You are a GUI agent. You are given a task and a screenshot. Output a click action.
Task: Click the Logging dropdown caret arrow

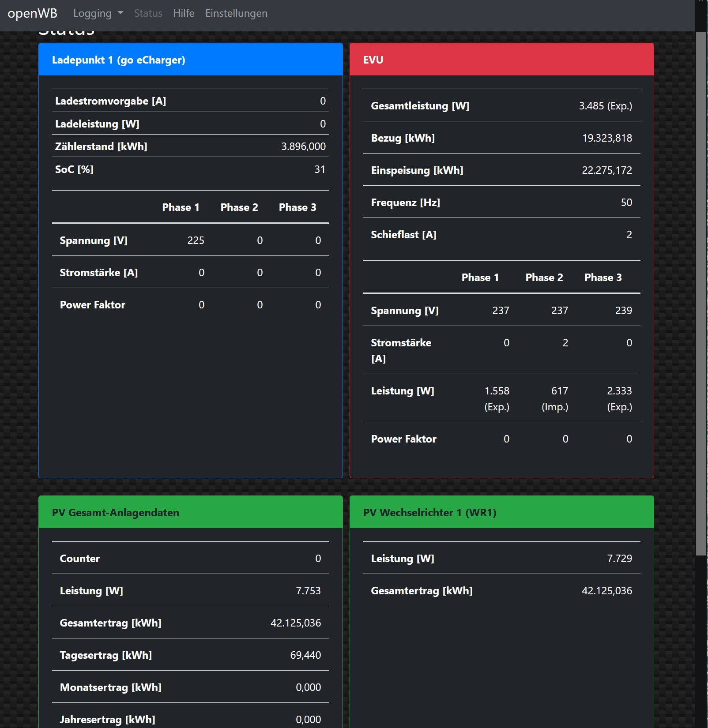pyautogui.click(x=121, y=13)
